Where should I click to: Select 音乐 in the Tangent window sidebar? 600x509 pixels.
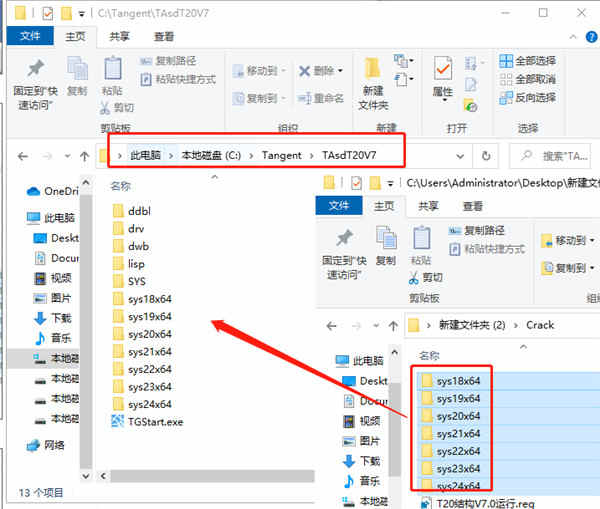(54, 338)
